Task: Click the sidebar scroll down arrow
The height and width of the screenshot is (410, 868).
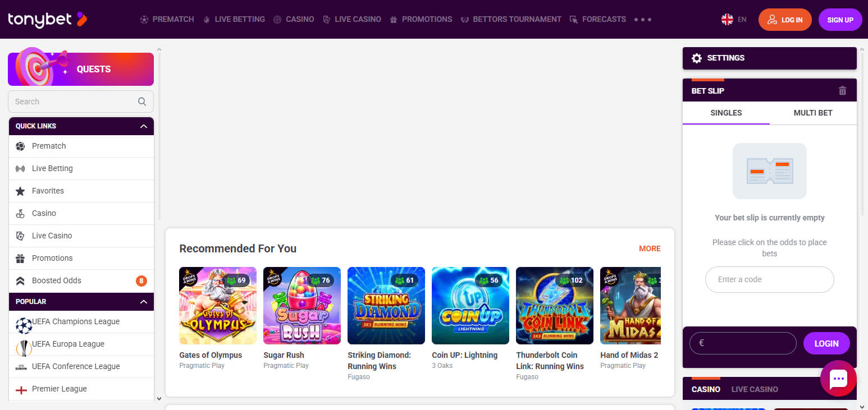Action: [x=159, y=398]
